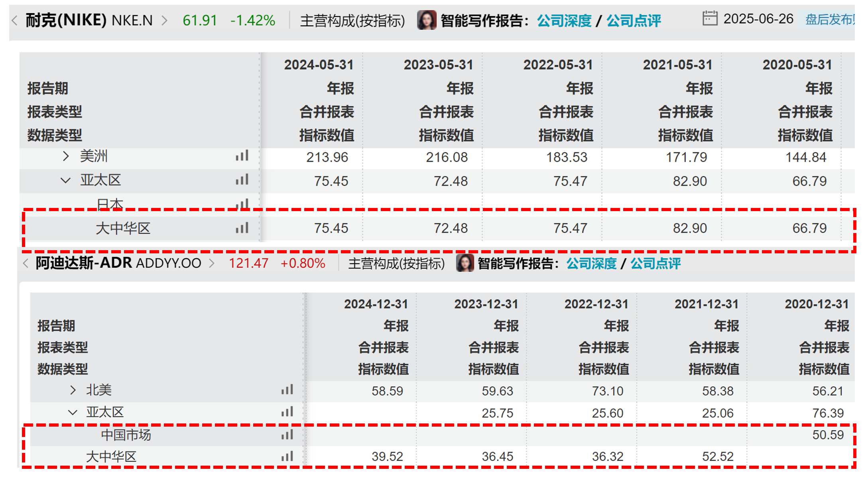Expand the 北美 region row

coord(73,390)
